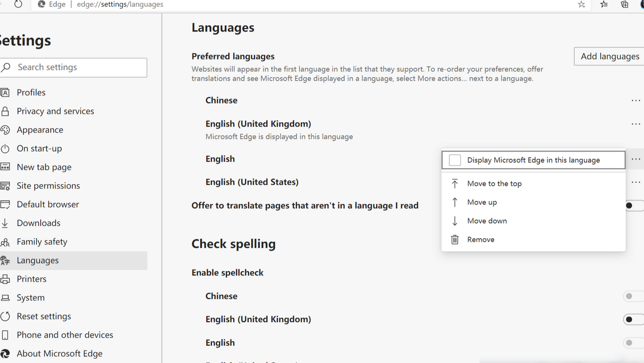Open Printers settings section

tap(74, 279)
